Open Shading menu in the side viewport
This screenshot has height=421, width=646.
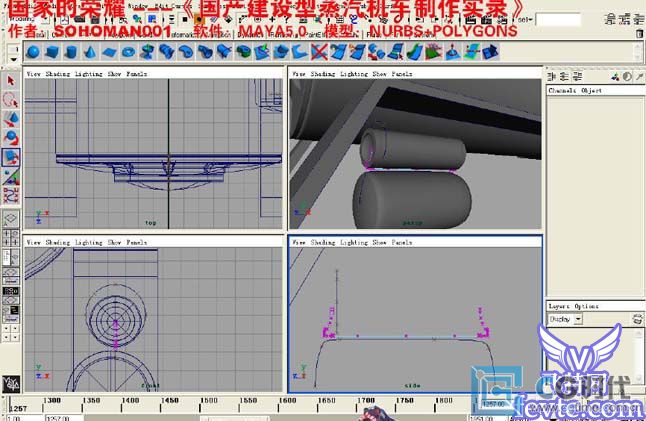pos(323,242)
